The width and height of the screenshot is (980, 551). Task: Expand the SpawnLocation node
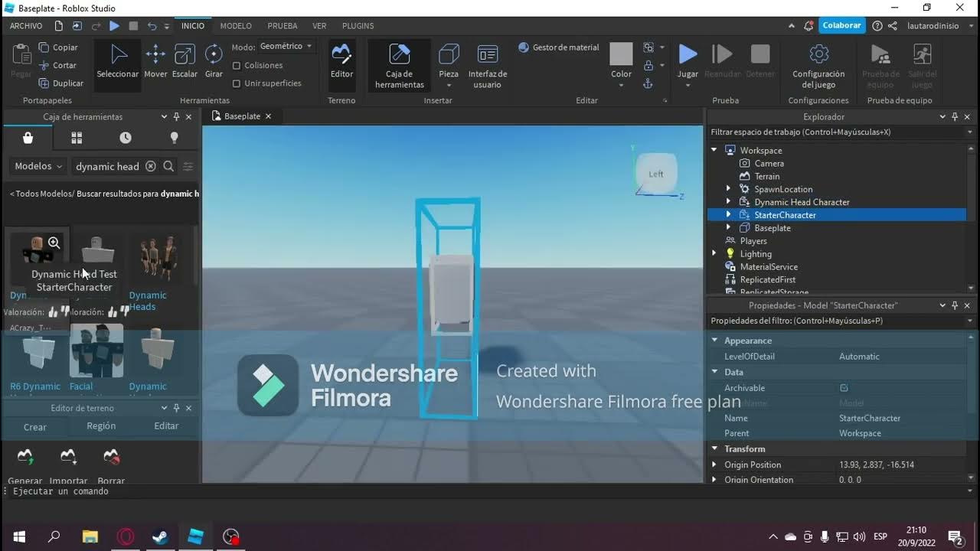click(x=728, y=189)
